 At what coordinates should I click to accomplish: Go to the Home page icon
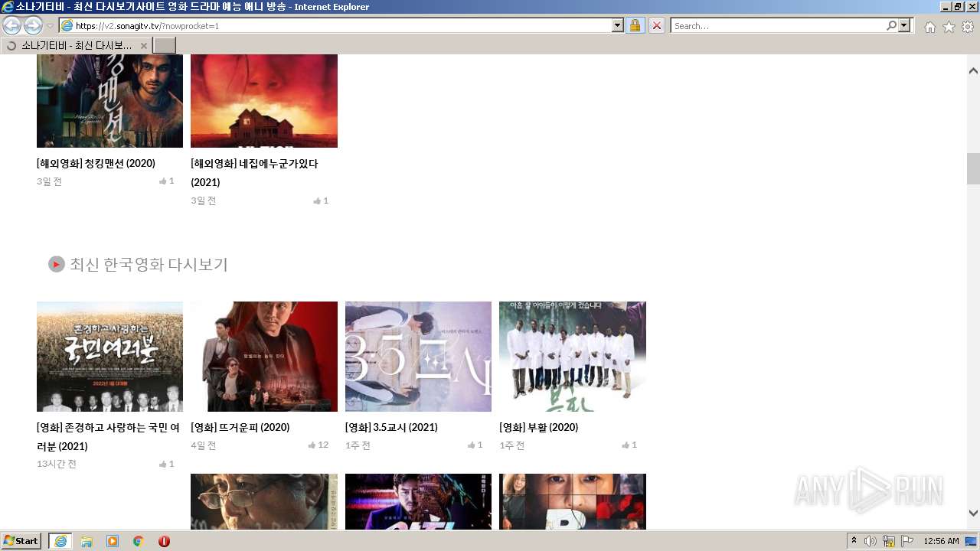929,27
